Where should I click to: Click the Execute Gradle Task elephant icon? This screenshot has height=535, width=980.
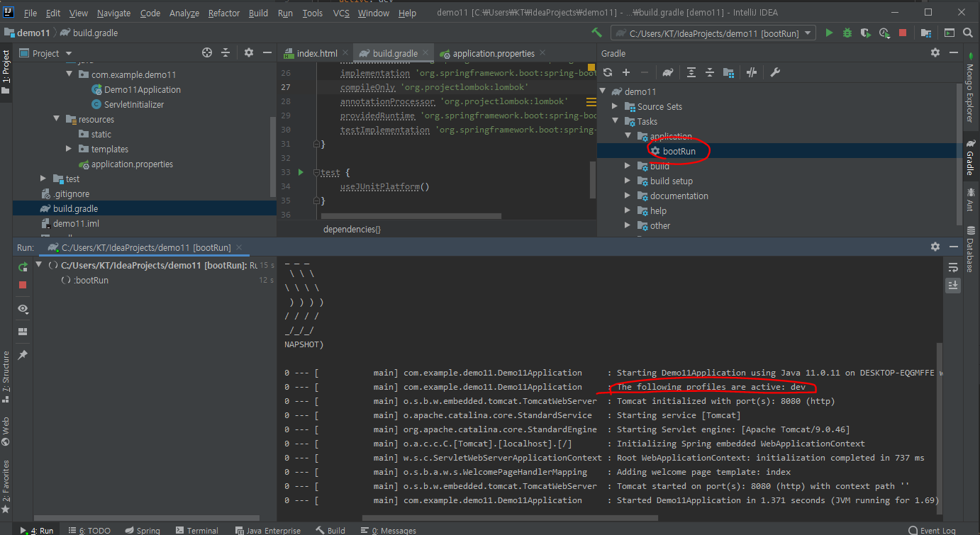coord(667,72)
